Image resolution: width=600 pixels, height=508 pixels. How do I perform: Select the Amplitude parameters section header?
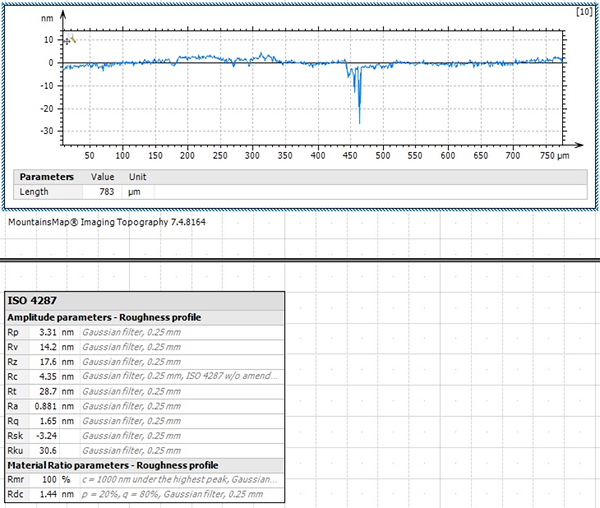pyautogui.click(x=105, y=317)
